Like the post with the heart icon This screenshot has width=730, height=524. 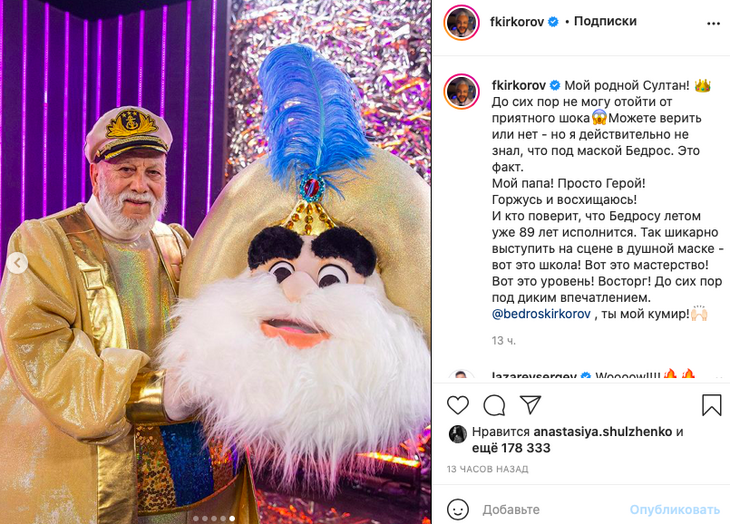[x=458, y=405]
